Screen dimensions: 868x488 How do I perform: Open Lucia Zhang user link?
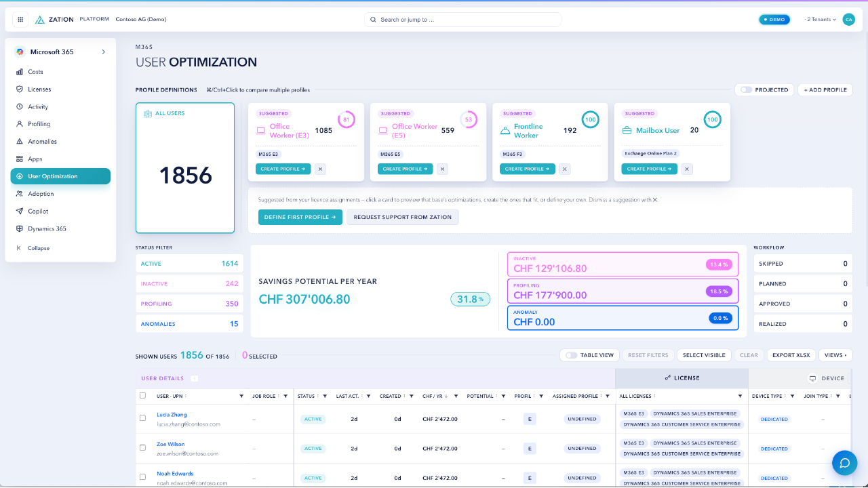[x=172, y=415]
